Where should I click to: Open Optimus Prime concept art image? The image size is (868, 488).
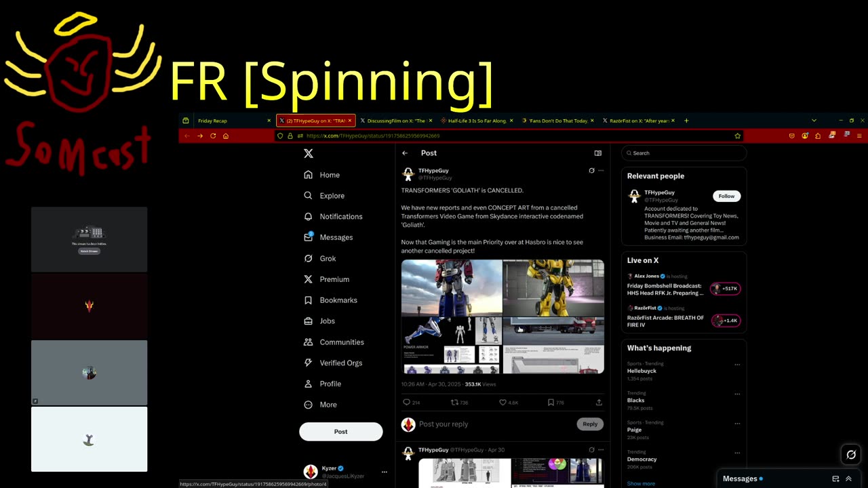[x=452, y=287]
